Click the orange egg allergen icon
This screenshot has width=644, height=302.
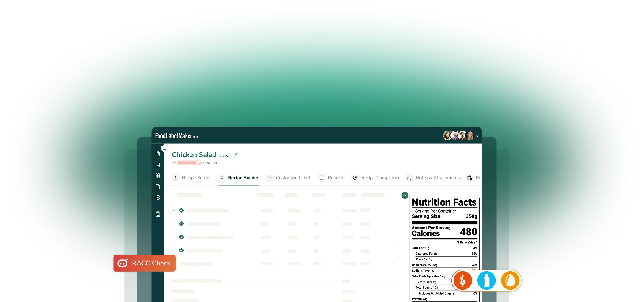tap(510, 281)
